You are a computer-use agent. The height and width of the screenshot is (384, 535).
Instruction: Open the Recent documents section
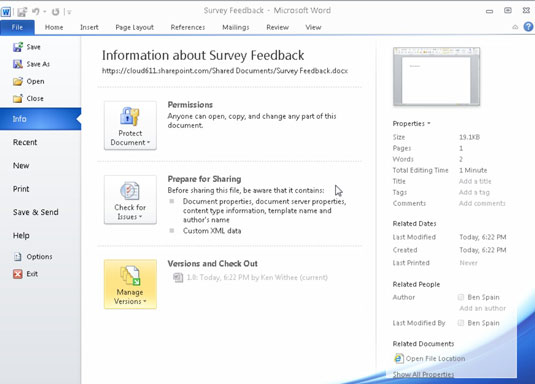(x=25, y=142)
